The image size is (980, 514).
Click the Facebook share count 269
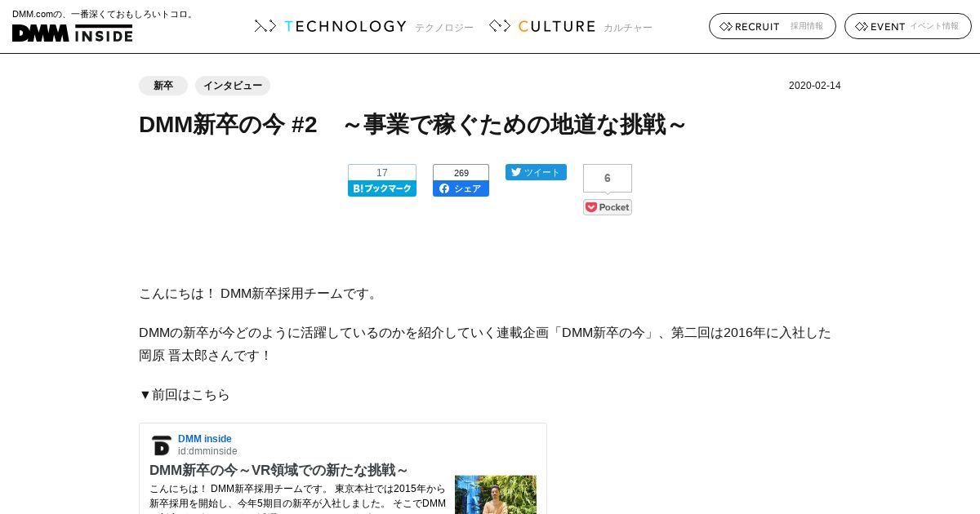[461, 173]
